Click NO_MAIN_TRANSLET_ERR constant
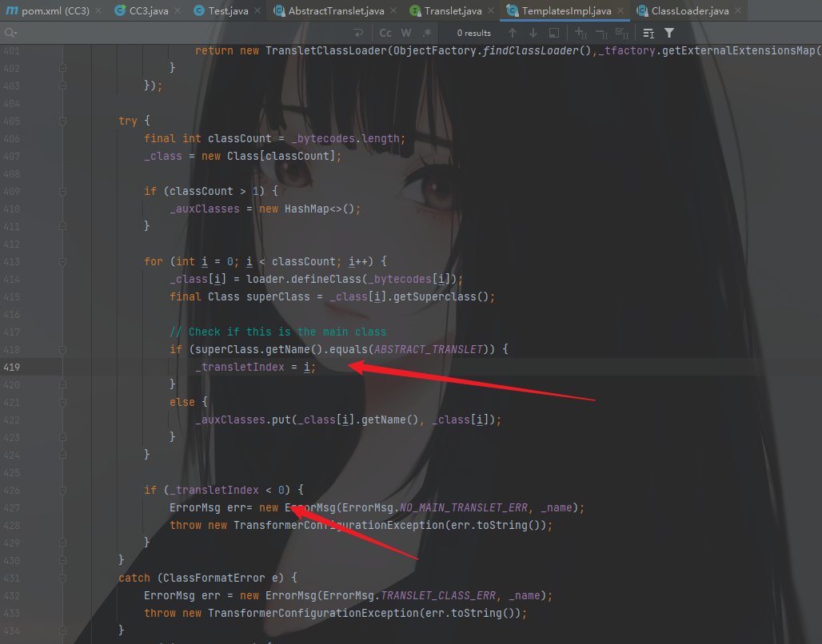 point(464,507)
